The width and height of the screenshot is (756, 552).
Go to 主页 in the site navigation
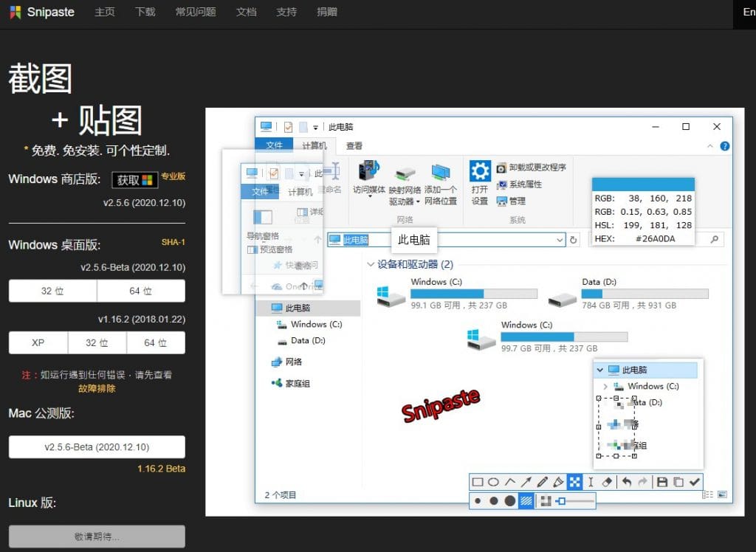(105, 12)
